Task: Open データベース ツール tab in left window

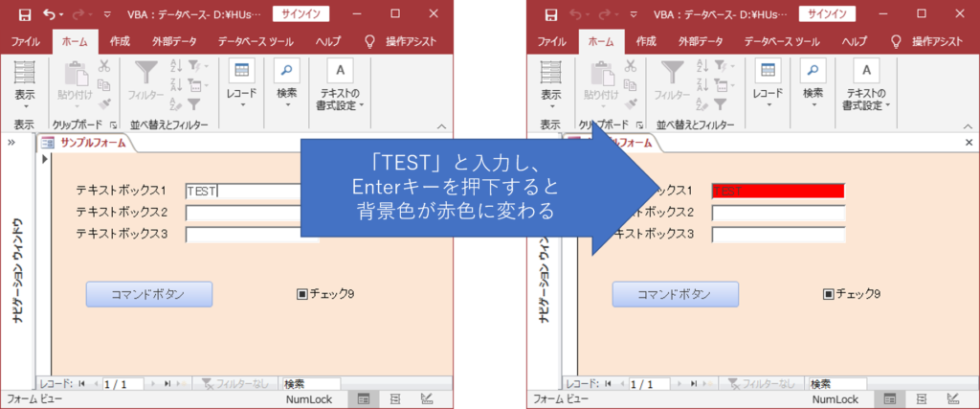Action: pyautogui.click(x=256, y=42)
